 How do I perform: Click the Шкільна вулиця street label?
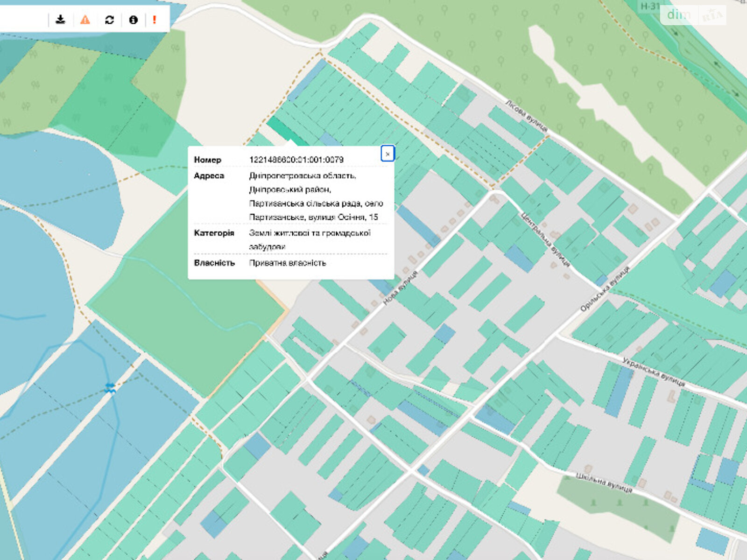tap(604, 483)
